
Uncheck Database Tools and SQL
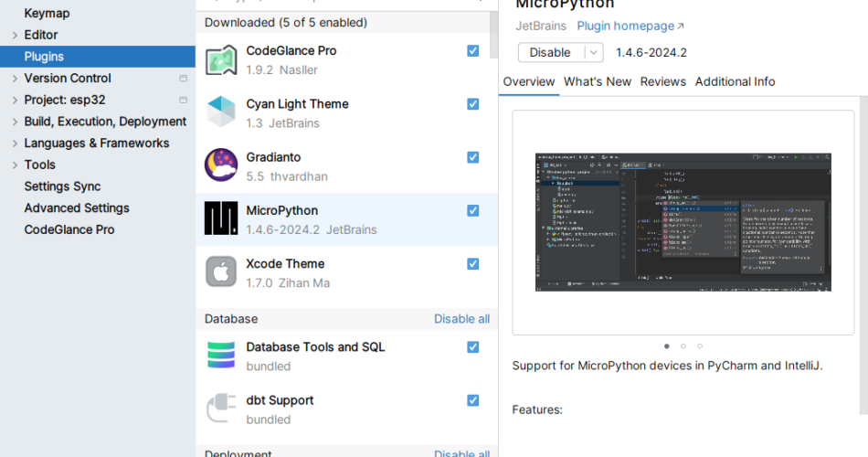[472, 347]
